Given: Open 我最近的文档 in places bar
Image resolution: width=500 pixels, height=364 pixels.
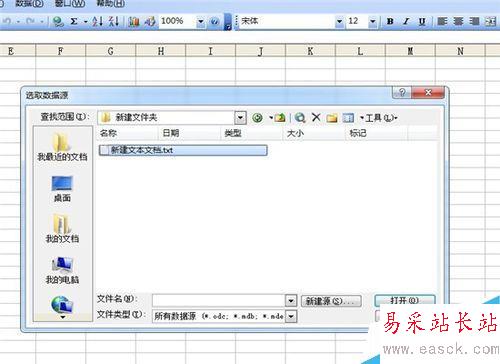Looking at the screenshot, I should click(62, 147).
